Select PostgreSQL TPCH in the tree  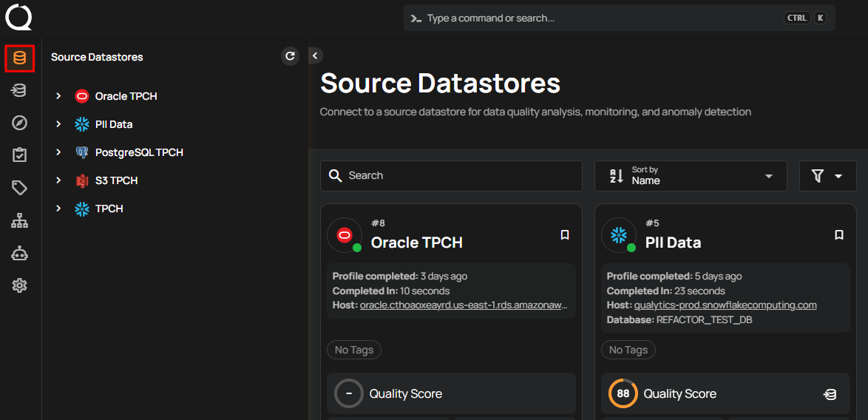(x=139, y=152)
